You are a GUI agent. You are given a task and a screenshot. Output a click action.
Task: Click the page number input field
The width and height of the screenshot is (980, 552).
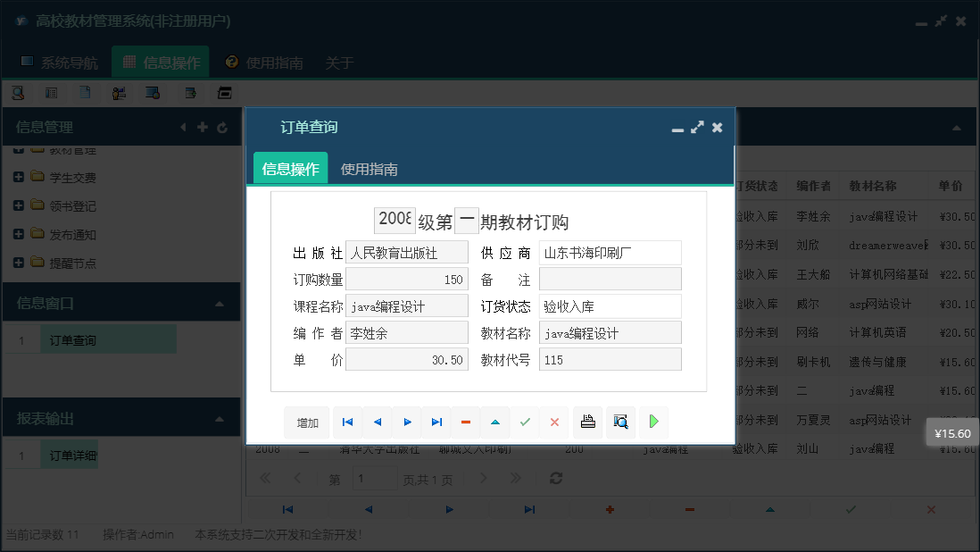[375, 479]
